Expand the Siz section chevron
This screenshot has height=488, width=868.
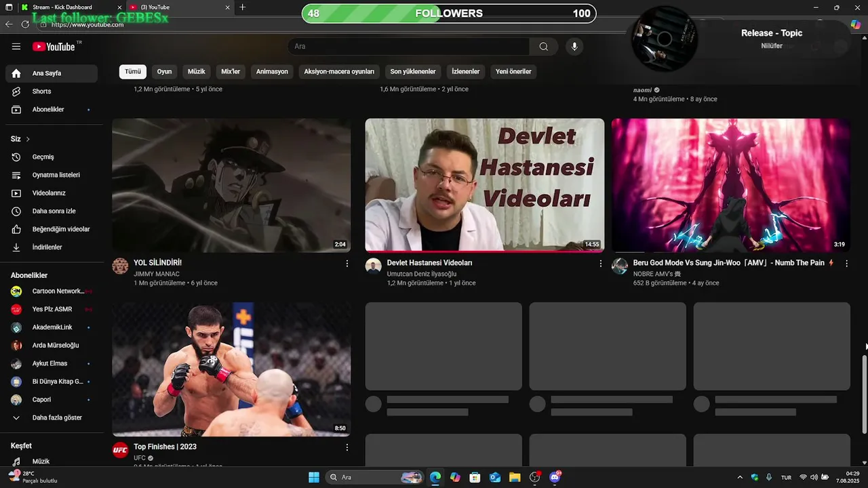28,139
